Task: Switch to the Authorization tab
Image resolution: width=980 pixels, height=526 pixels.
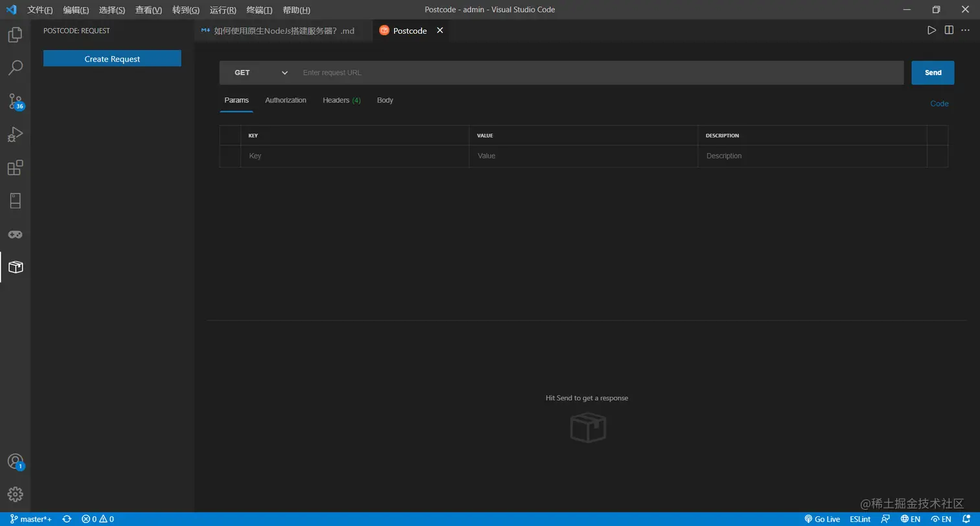Action: coord(286,101)
